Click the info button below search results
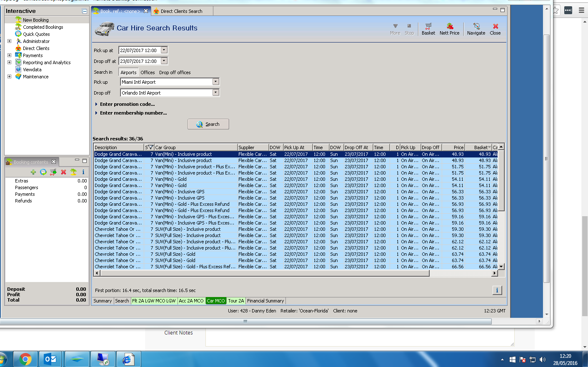The width and height of the screenshot is (588, 367). [497, 290]
